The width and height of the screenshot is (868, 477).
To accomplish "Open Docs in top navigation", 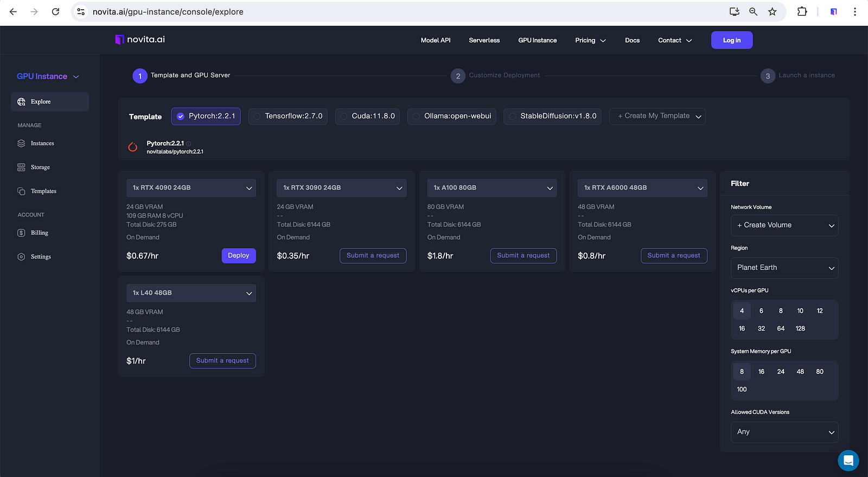I will (x=632, y=40).
